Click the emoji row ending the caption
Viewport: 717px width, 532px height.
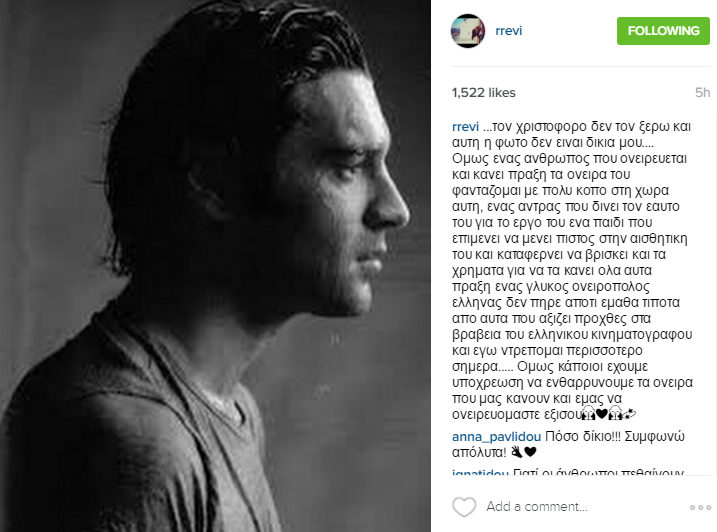tap(607, 414)
